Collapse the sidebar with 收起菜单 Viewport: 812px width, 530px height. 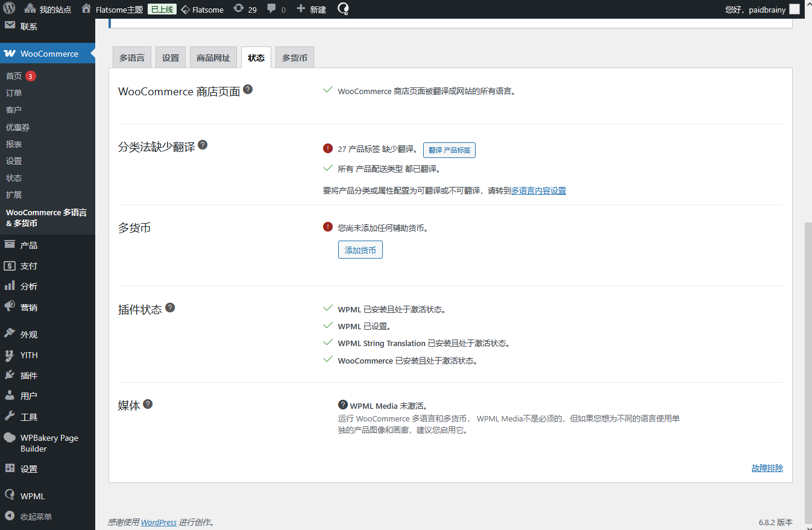48,517
